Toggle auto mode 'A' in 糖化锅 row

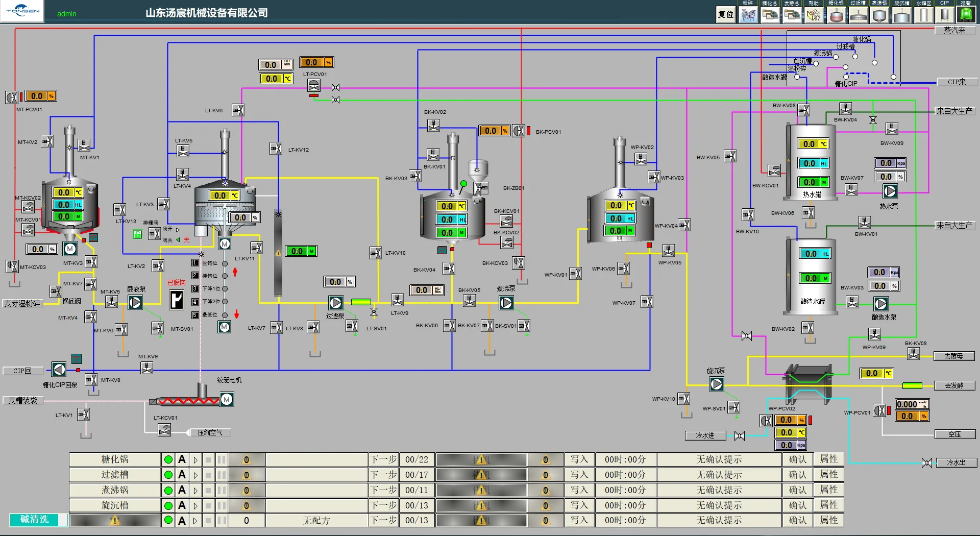[x=182, y=459]
